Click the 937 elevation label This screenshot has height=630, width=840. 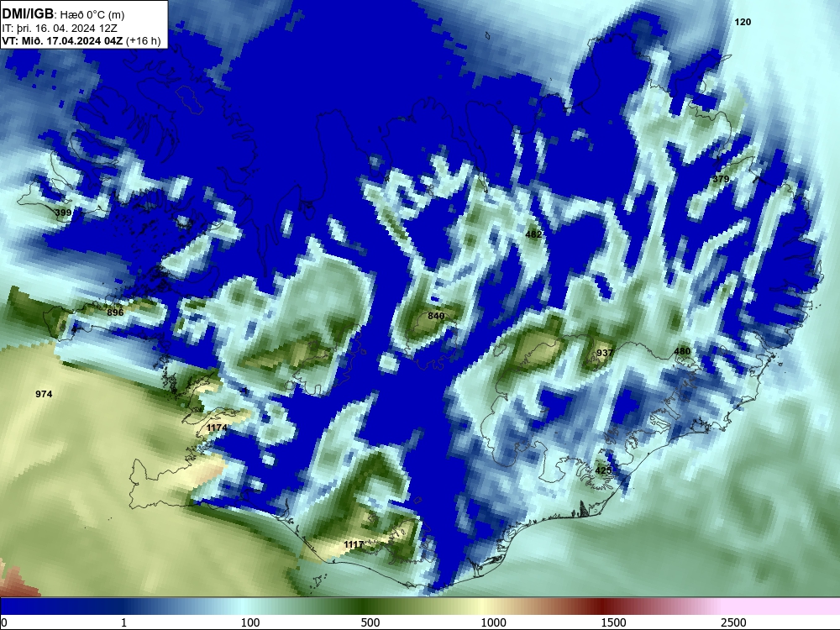point(604,353)
